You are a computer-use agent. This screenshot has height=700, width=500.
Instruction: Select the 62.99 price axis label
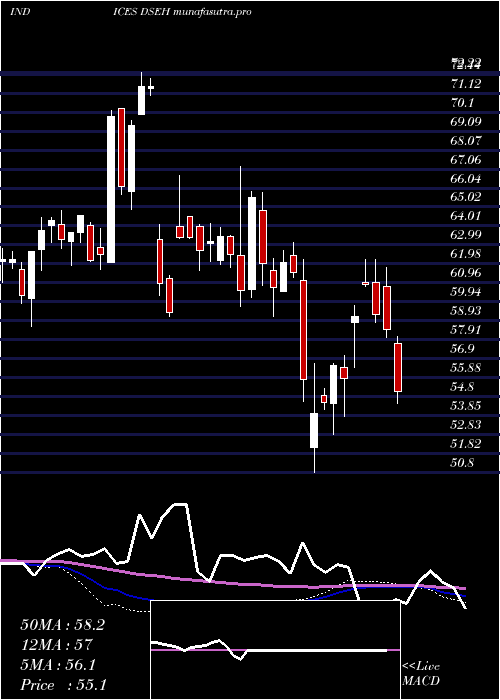point(467,235)
